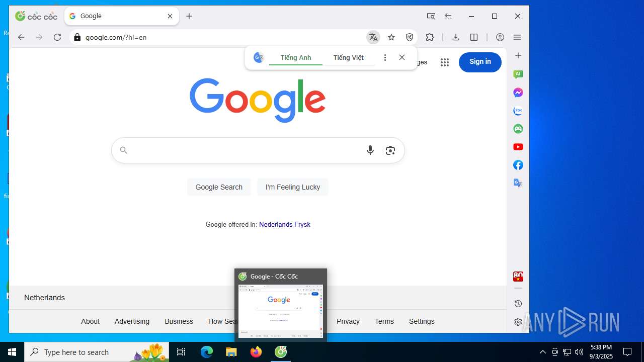Open Google apps grid
This screenshot has height=362, width=644.
click(x=445, y=62)
